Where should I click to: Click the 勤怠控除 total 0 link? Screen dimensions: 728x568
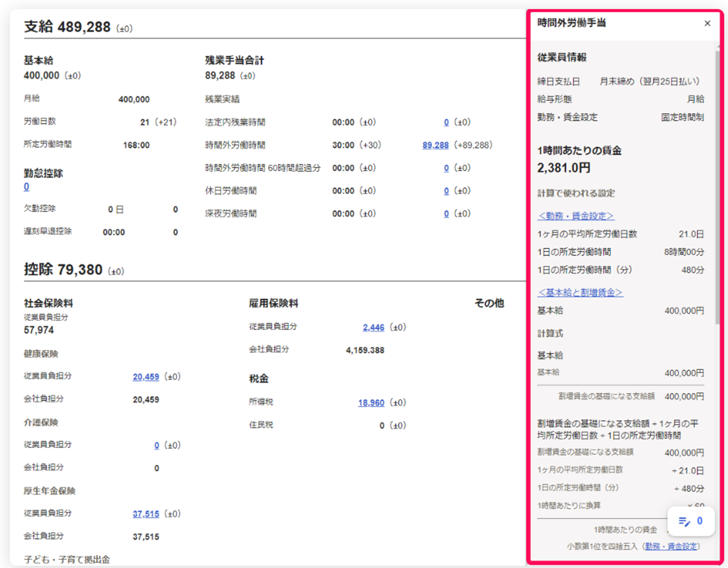[x=27, y=187]
